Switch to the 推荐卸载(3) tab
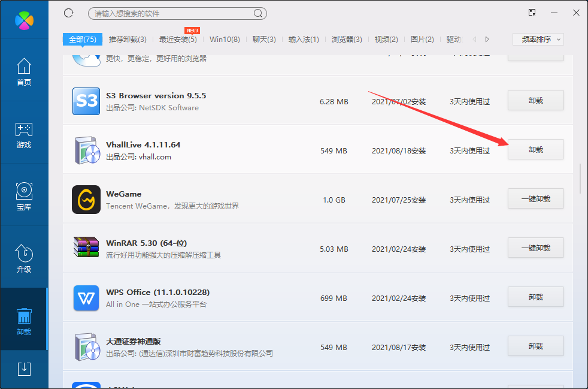Image resolution: width=588 pixels, height=389 pixels. coord(128,40)
